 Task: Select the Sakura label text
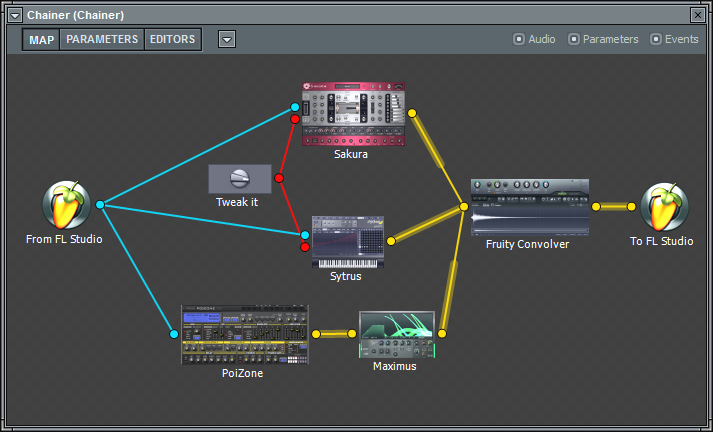pos(351,154)
